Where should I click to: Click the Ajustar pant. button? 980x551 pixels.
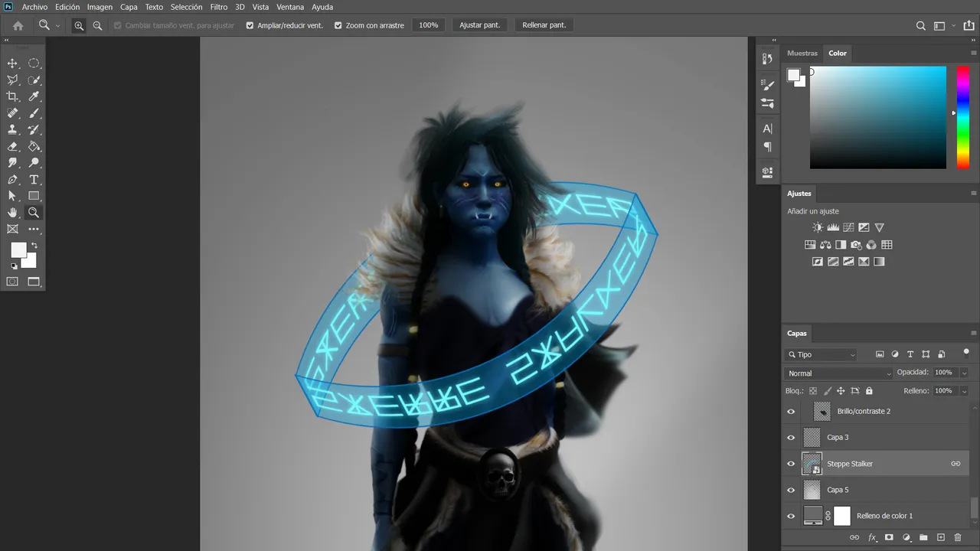tap(479, 25)
